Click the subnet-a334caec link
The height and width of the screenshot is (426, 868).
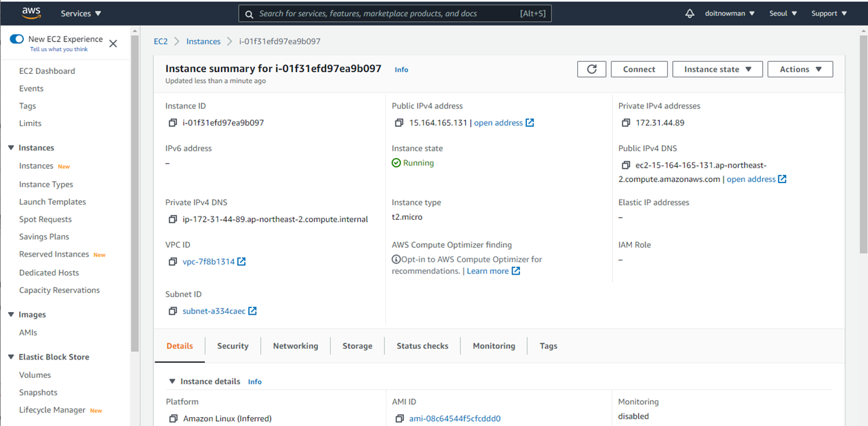pos(214,311)
